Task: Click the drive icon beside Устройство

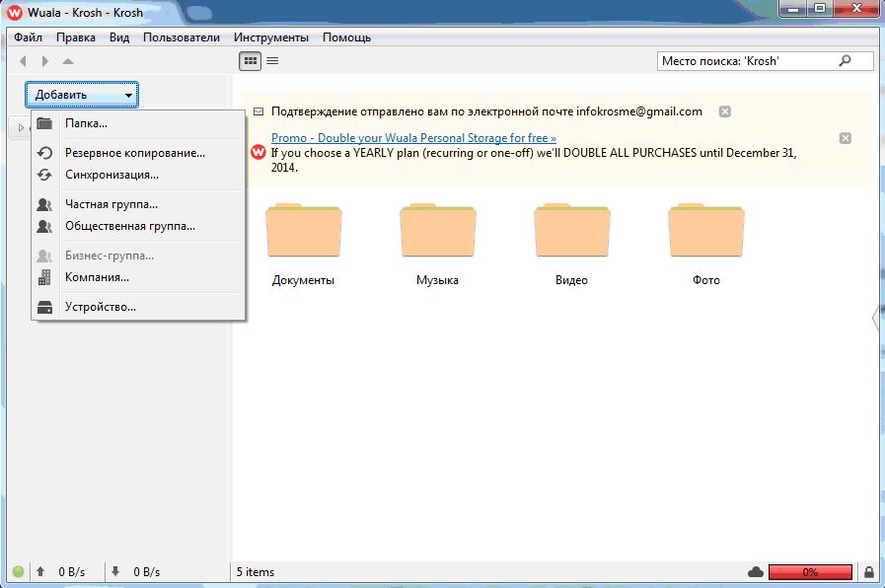Action: (44, 307)
